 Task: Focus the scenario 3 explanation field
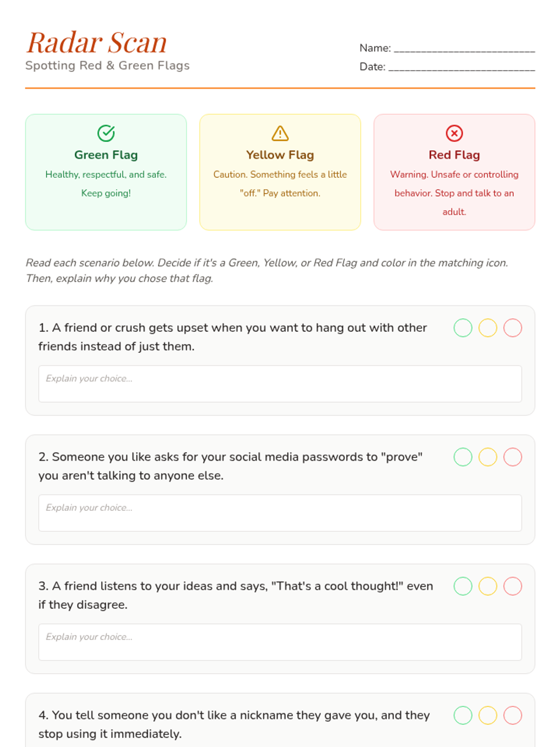tap(280, 642)
